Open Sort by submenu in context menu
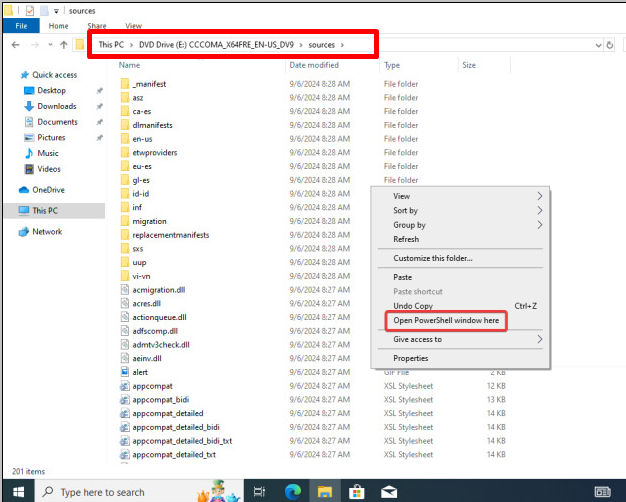The image size is (626, 502). [x=460, y=210]
